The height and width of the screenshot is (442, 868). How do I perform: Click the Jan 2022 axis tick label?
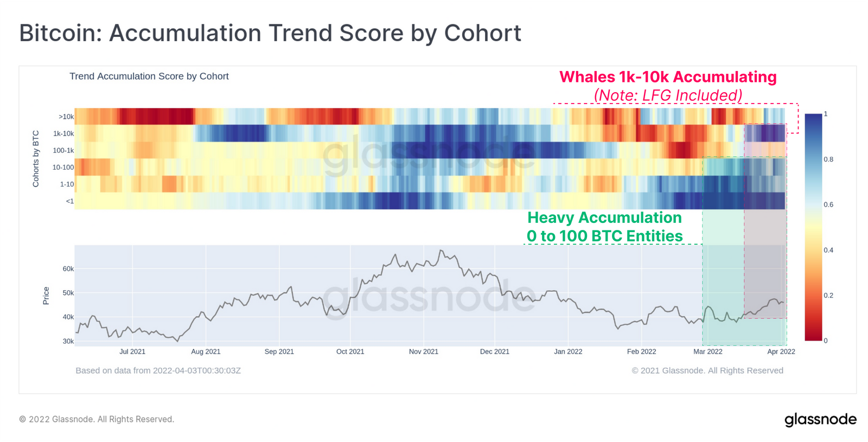[568, 351]
